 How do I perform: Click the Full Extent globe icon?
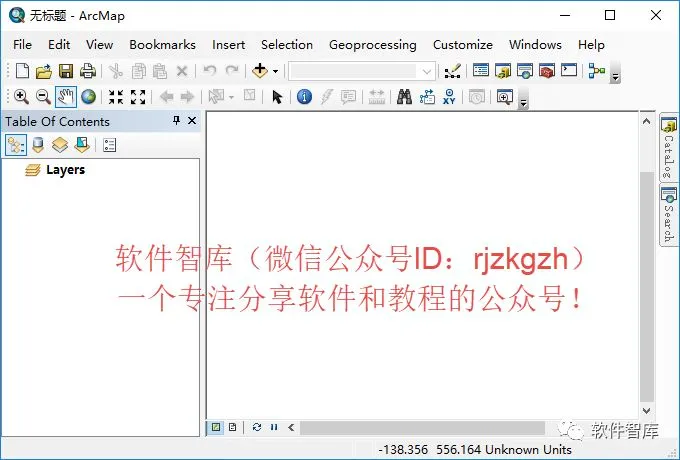[x=88, y=97]
